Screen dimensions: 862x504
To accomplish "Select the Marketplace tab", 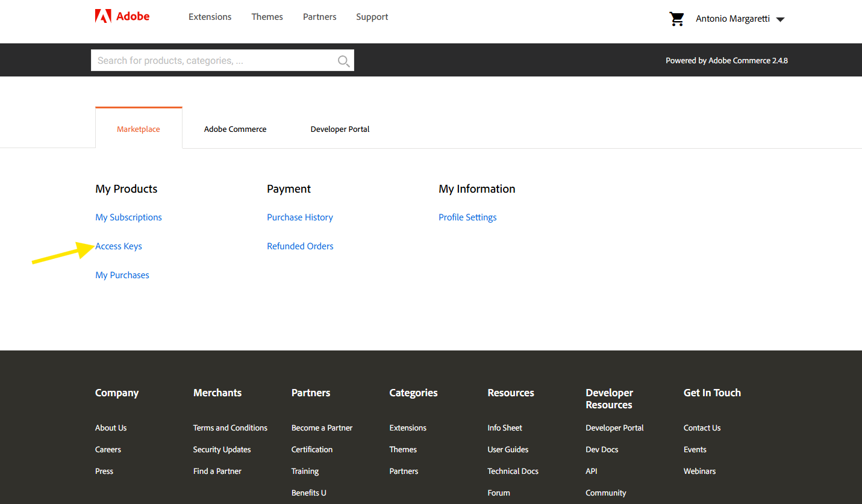I will click(x=139, y=128).
